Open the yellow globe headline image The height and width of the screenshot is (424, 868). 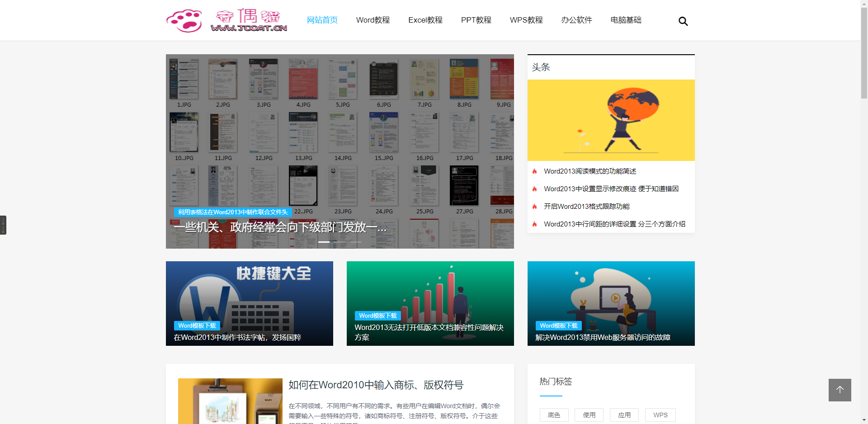tap(611, 120)
